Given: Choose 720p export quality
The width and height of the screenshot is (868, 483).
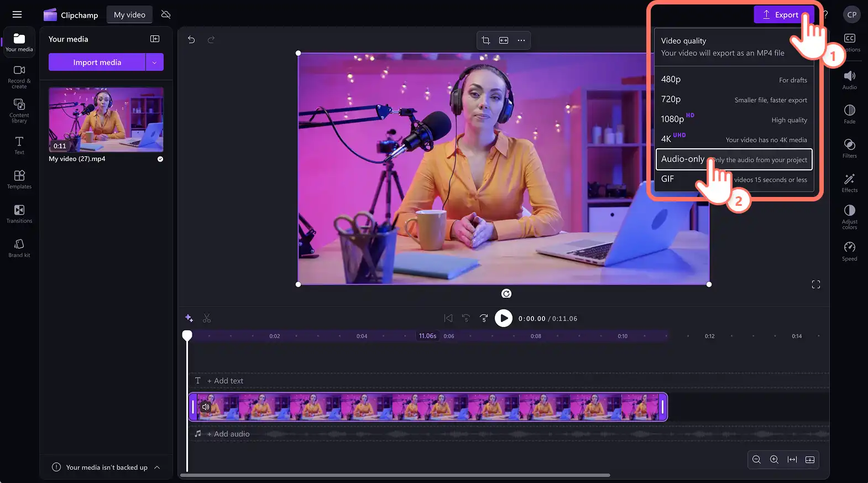Looking at the screenshot, I should click(x=734, y=100).
